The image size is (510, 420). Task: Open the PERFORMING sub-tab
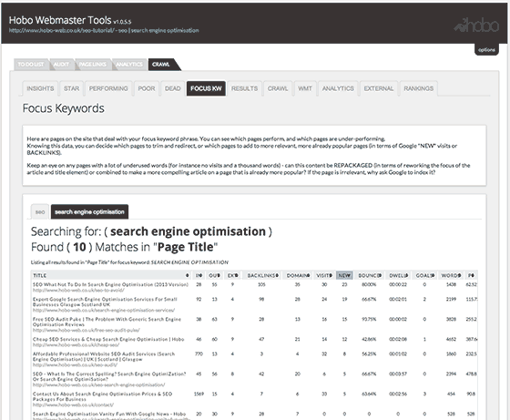(108, 88)
